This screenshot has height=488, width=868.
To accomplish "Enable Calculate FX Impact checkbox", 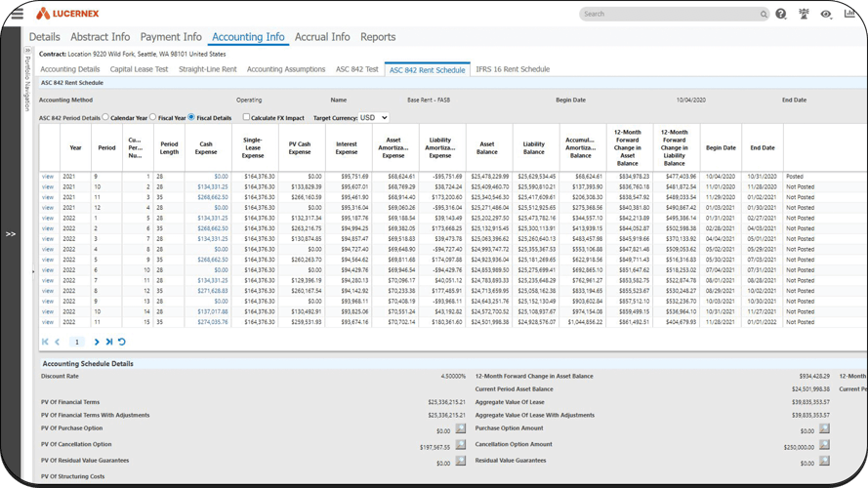I will click(246, 117).
